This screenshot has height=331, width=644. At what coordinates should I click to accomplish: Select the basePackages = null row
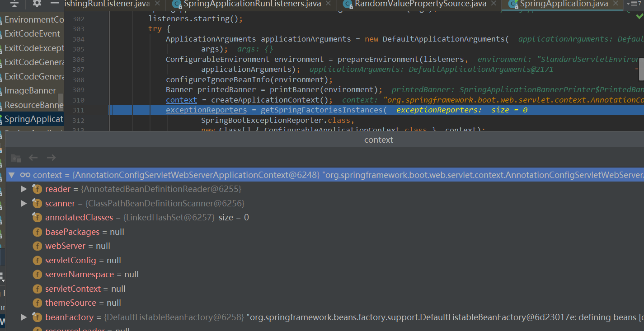[325, 232]
